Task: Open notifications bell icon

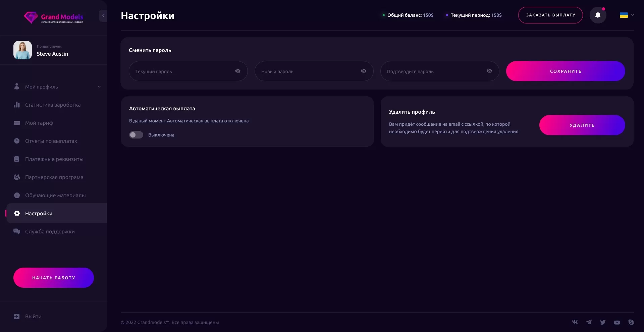Action: [x=598, y=15]
